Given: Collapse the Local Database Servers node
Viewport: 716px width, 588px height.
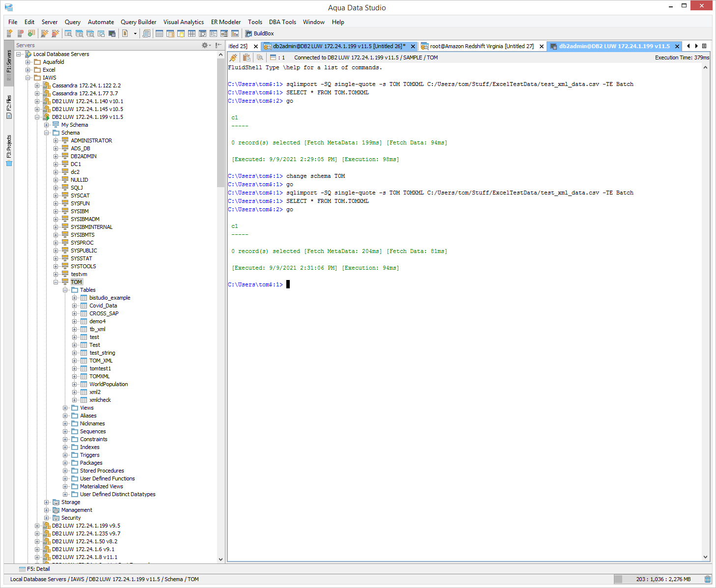Looking at the screenshot, I should coord(19,54).
